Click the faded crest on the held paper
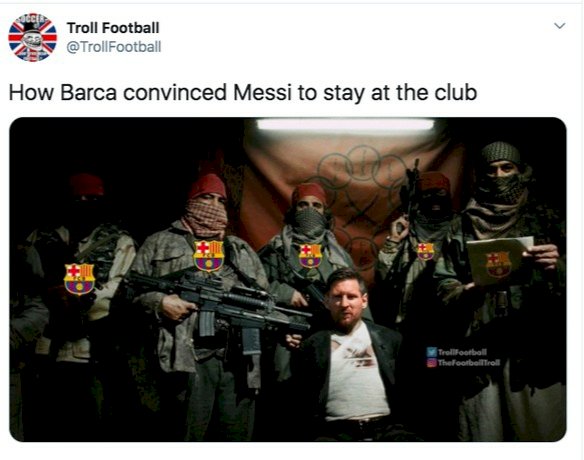The height and width of the screenshot is (460, 584). [498, 264]
